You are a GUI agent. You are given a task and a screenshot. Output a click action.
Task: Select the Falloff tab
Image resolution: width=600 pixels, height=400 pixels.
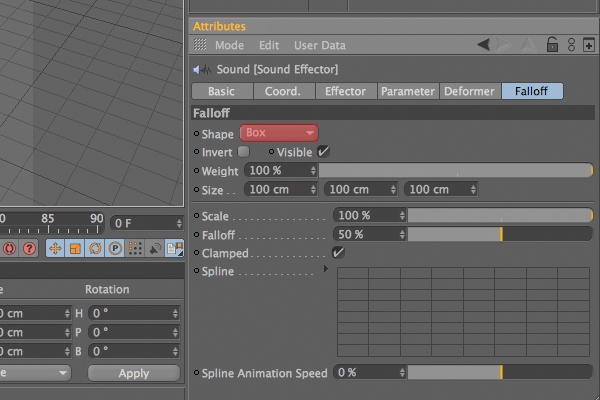pyautogui.click(x=532, y=91)
